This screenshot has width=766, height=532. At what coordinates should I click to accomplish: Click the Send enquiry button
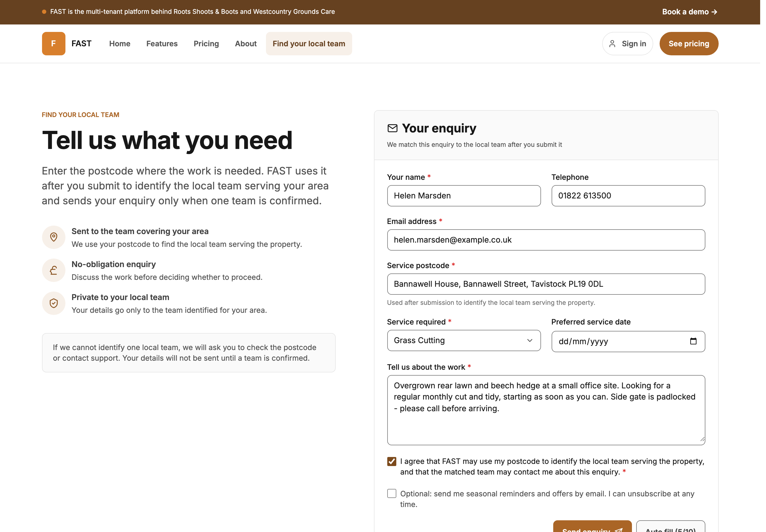pos(592,527)
